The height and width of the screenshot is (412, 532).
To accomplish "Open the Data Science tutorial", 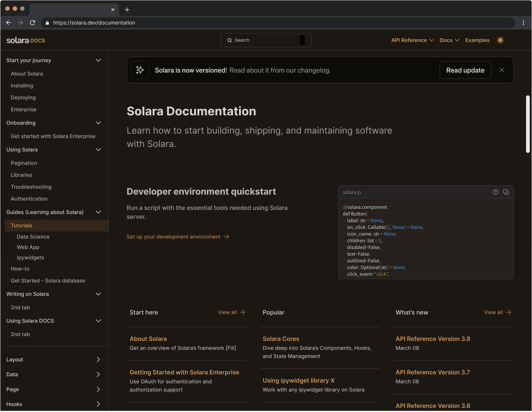I will click(33, 237).
